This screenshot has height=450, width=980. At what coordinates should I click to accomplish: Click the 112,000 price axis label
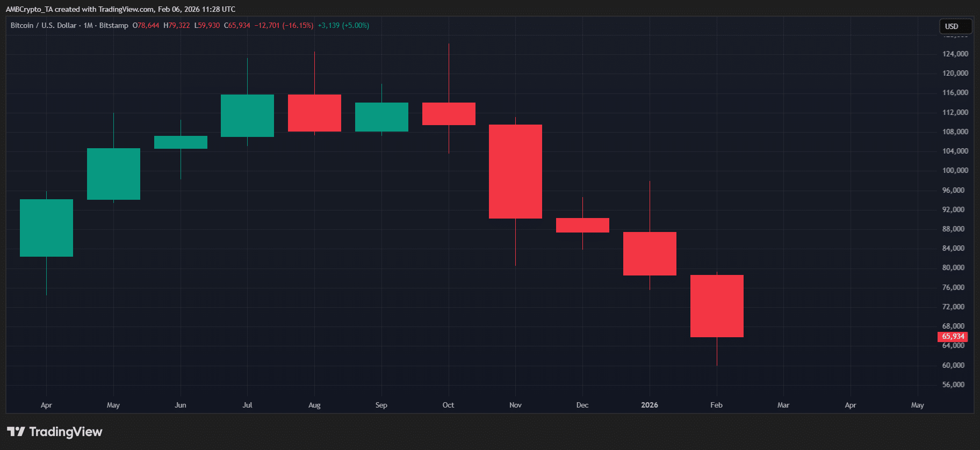click(955, 112)
